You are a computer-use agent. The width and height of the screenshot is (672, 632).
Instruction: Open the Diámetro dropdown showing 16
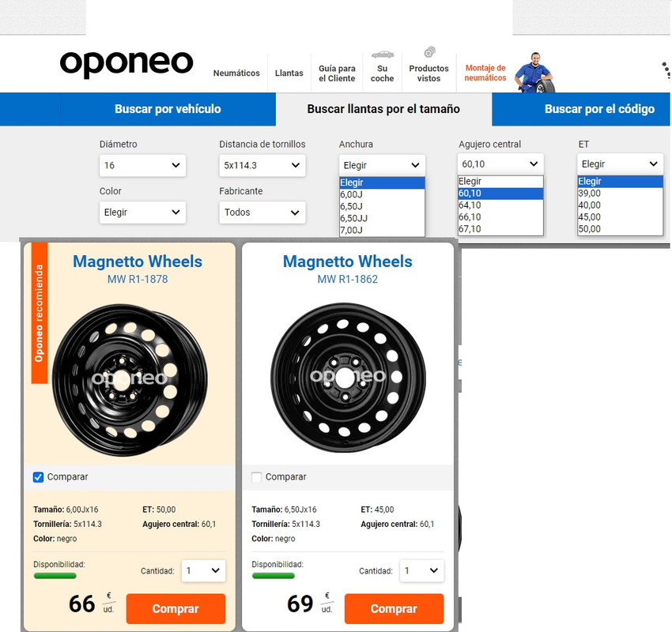tap(142, 165)
